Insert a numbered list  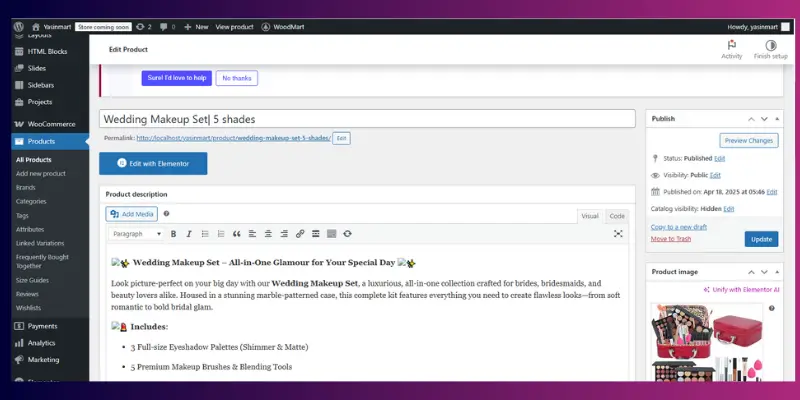[220, 234]
